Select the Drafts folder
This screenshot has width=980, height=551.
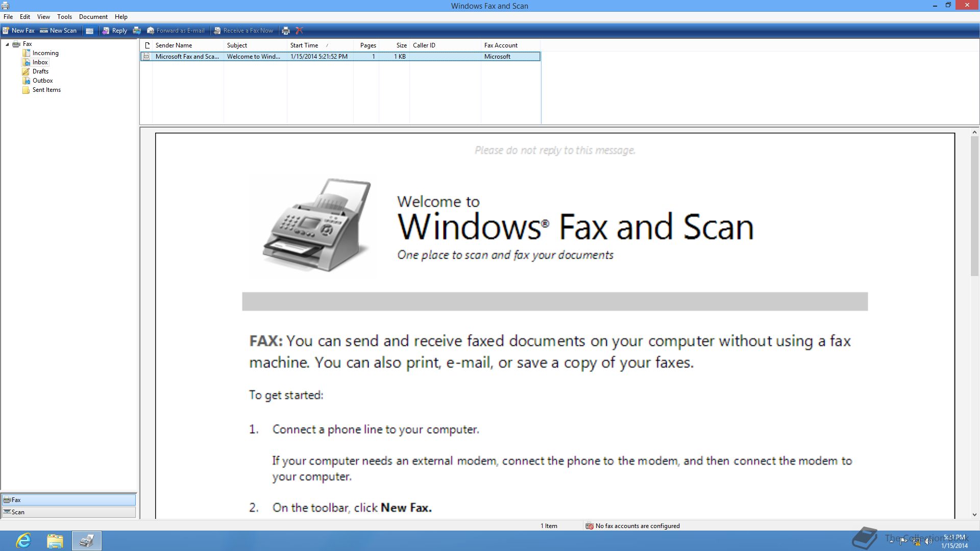coord(40,71)
